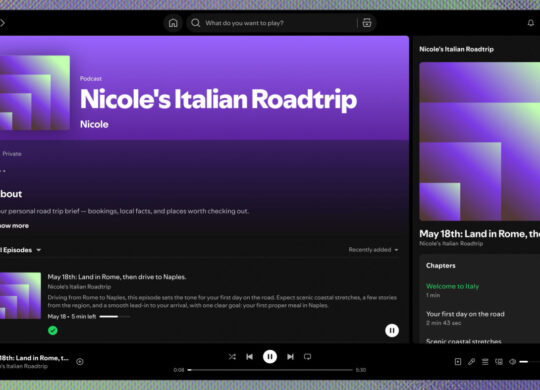Mute volume with the speaker icon
This screenshot has width=540, height=390.
click(512, 362)
